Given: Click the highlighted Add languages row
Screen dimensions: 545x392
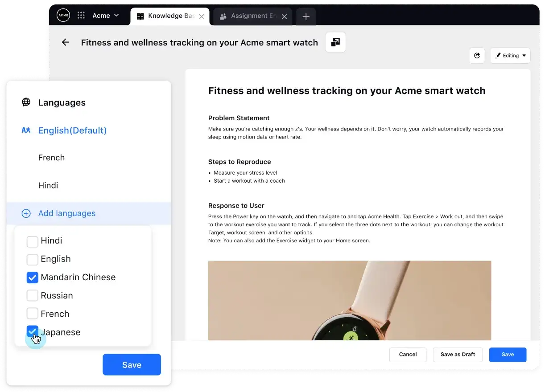Looking at the screenshot, I should 67,213.
